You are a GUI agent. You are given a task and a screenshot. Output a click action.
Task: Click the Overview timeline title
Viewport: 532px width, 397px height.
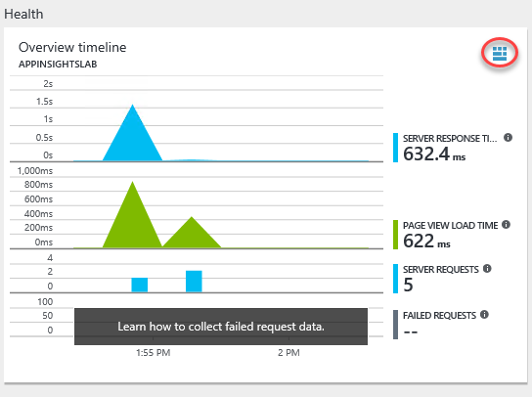[x=72, y=47]
